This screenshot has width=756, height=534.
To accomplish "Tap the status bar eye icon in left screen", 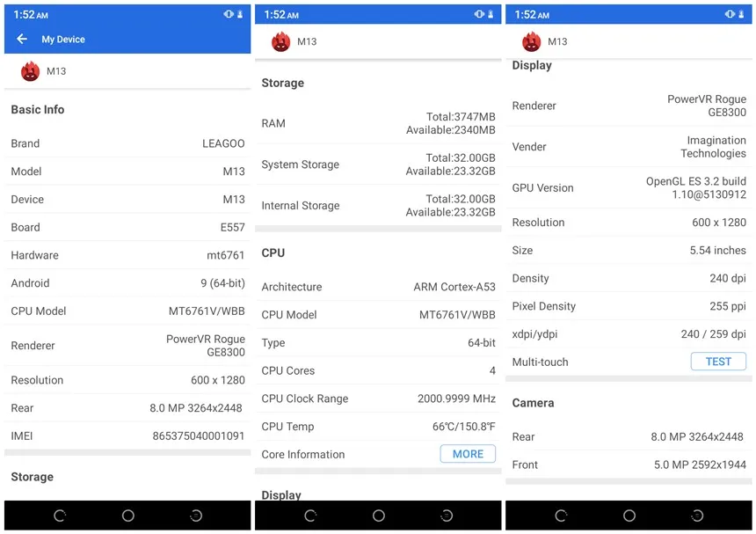I will click(229, 14).
